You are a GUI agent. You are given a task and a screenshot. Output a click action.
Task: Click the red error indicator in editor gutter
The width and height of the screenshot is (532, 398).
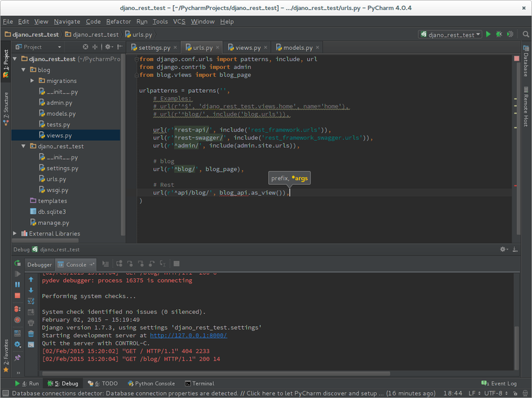tap(517, 59)
